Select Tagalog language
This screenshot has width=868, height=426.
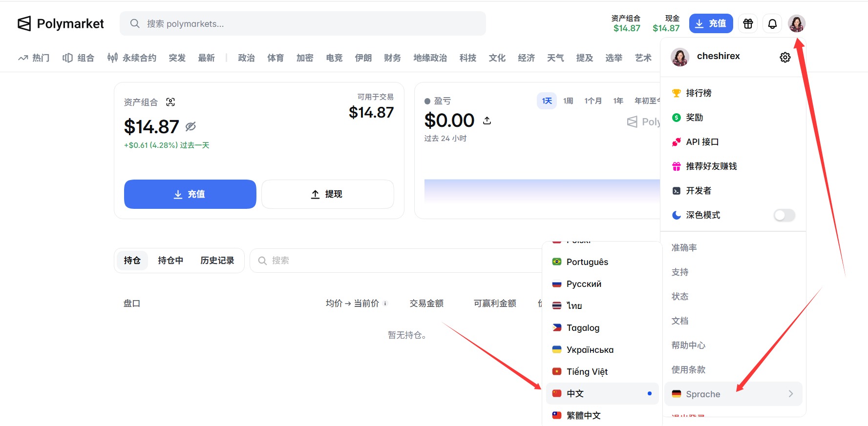602,327
